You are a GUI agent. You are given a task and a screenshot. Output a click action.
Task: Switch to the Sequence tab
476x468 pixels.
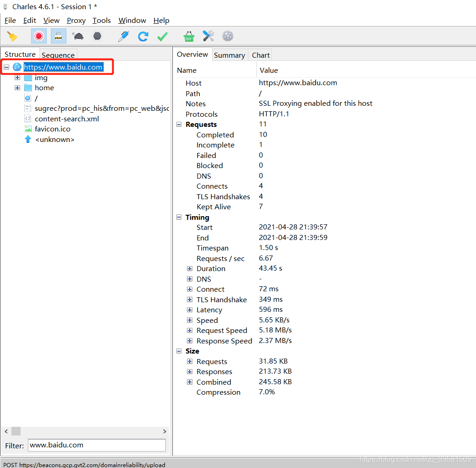[x=58, y=55]
